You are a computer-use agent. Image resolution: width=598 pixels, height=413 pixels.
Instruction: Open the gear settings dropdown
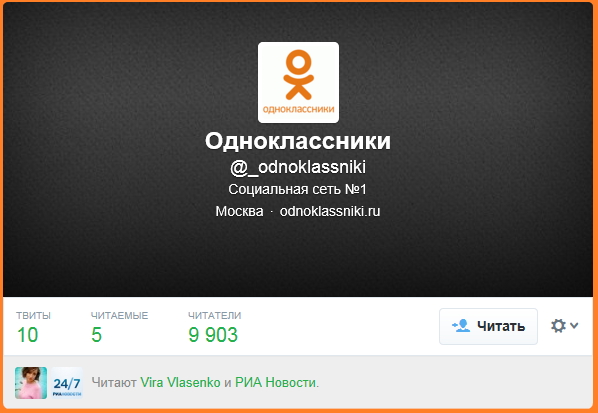coord(564,326)
